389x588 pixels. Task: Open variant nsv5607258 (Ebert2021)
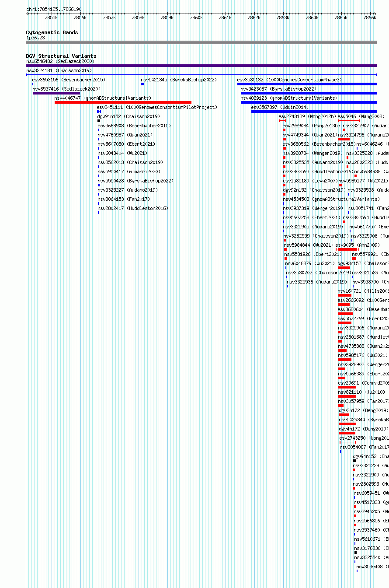point(312,217)
